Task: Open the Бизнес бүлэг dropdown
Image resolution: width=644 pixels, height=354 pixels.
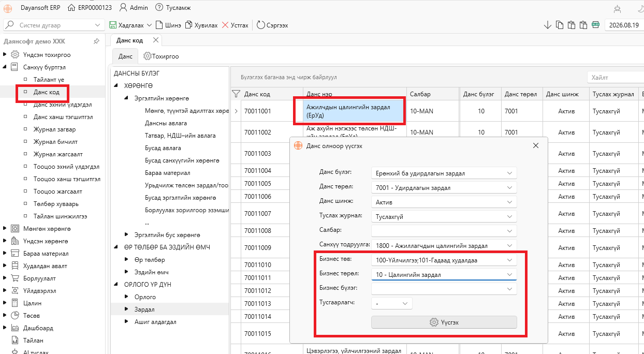Action: click(444, 289)
